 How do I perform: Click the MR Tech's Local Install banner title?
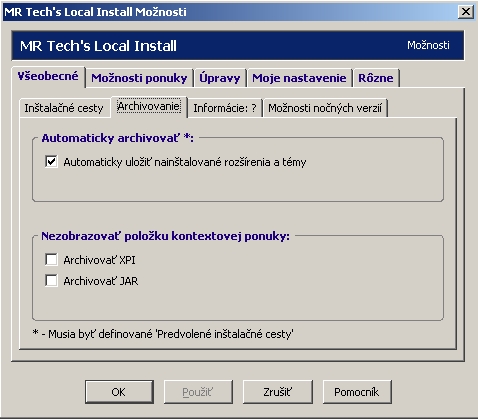(98, 46)
